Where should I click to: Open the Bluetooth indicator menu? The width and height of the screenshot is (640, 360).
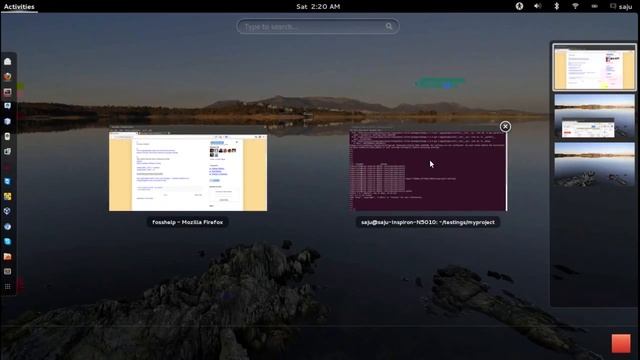[x=556, y=6]
